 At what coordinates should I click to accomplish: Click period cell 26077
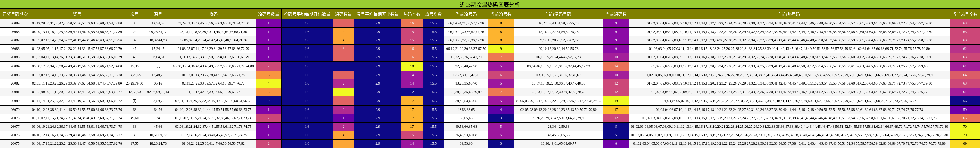(x=15, y=127)
